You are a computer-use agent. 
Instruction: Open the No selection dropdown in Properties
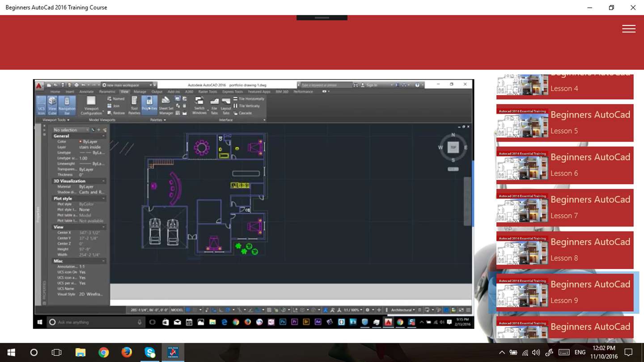pos(71,130)
